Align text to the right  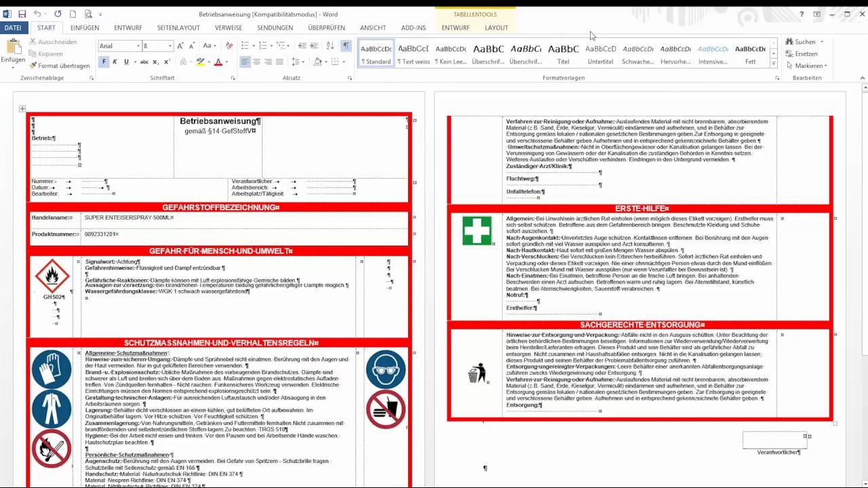click(x=268, y=62)
